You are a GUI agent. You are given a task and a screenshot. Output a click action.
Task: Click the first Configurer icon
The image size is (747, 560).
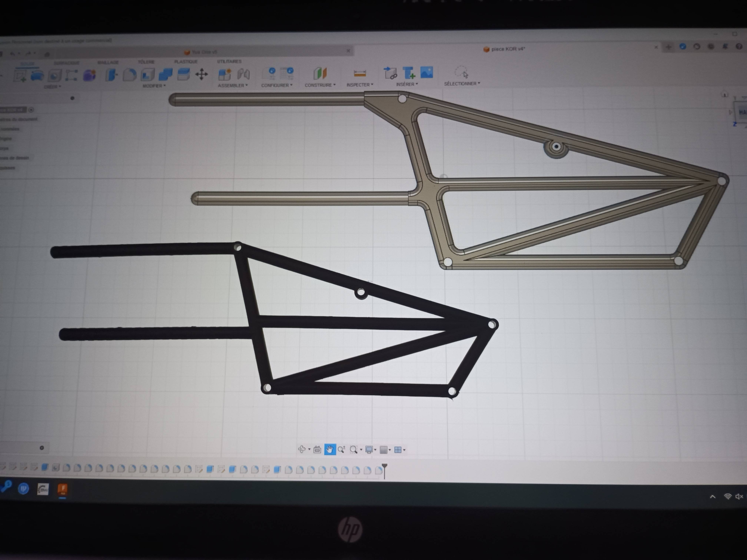point(269,73)
